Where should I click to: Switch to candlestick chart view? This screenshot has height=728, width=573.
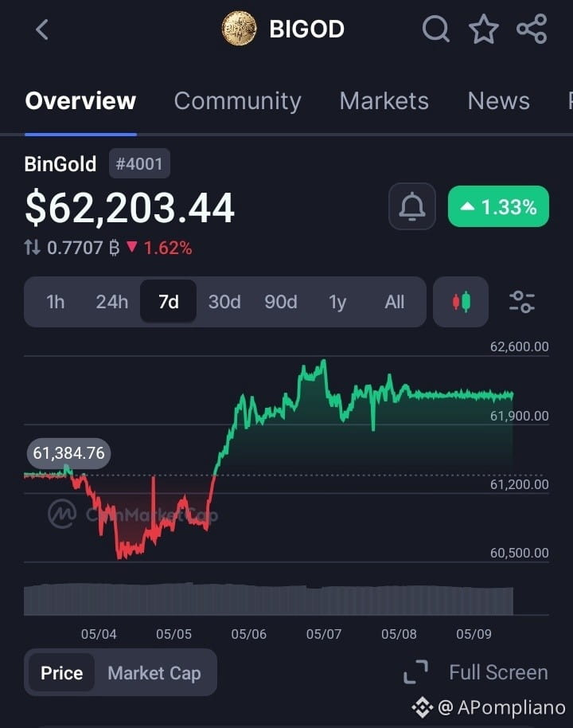[x=461, y=302]
